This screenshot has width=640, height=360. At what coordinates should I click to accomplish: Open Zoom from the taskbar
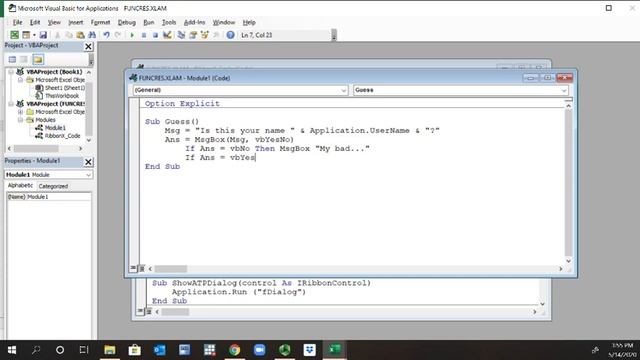(260, 350)
